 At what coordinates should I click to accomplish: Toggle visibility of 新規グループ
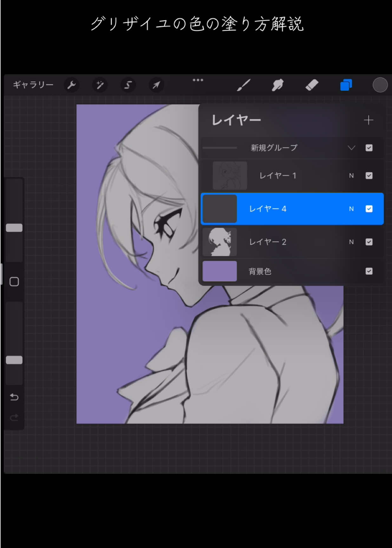point(369,148)
